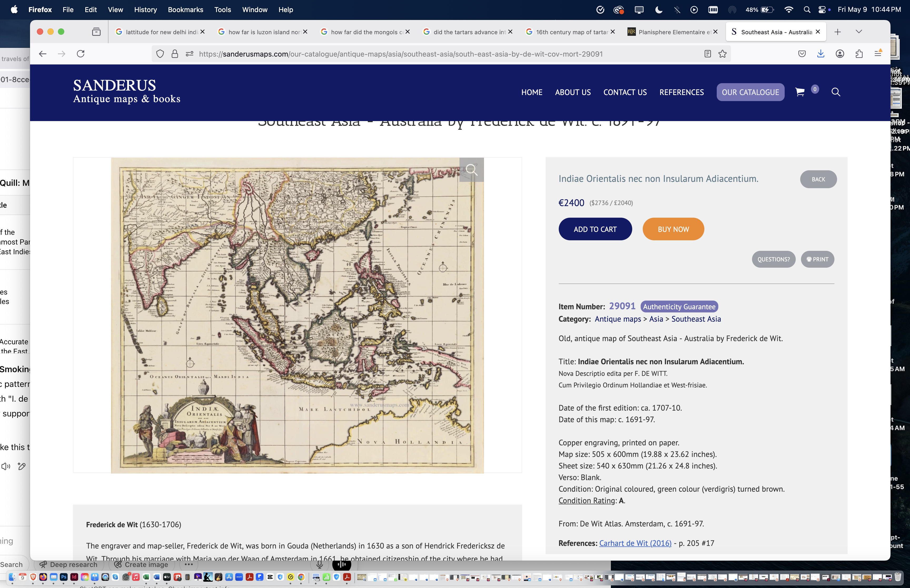This screenshot has width=910, height=588.
Task: Open Firefox View recent browsing
Action: pos(96,32)
